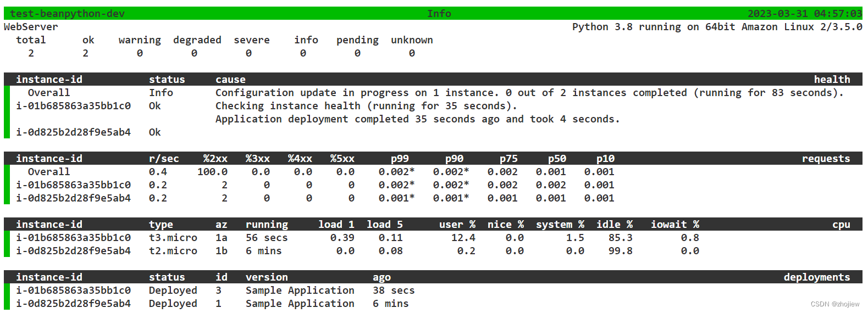
Task: Click the Python 3.8 platform description
Action: pos(717,27)
